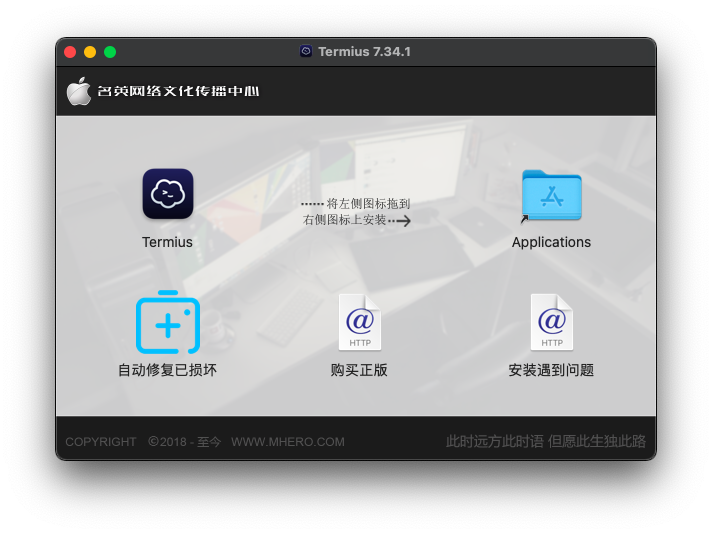Image resolution: width=712 pixels, height=534 pixels.
Task: Maximize the window with green button
Action: pyautogui.click(x=110, y=52)
